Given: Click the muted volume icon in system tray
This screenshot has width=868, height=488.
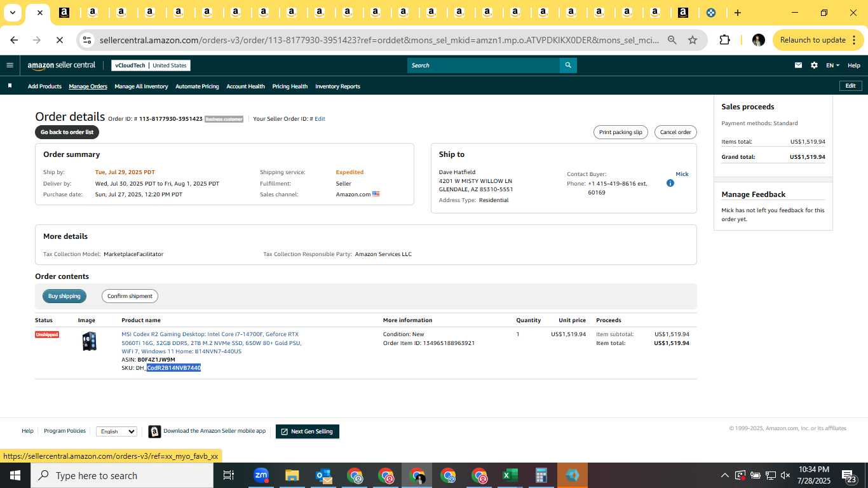Looking at the screenshot, I should click(785, 475).
